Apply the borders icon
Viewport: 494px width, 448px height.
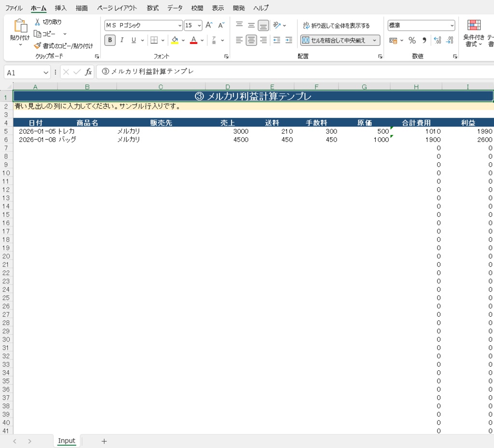point(154,40)
